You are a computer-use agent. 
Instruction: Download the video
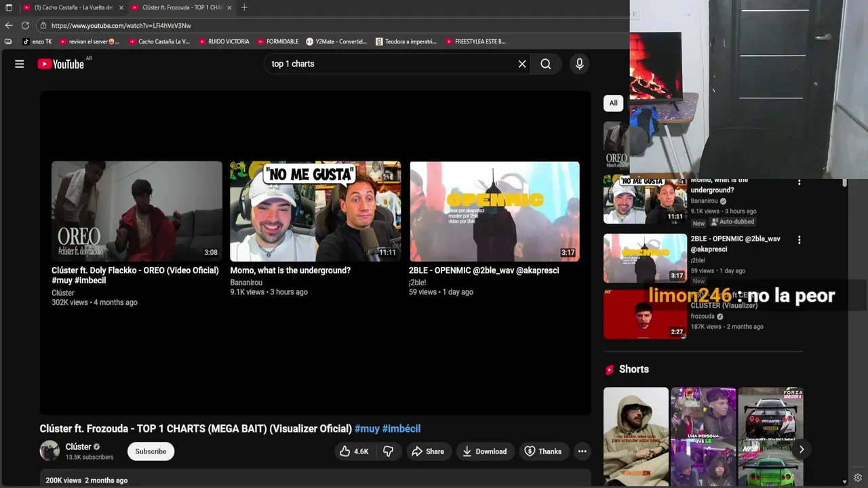(485, 451)
